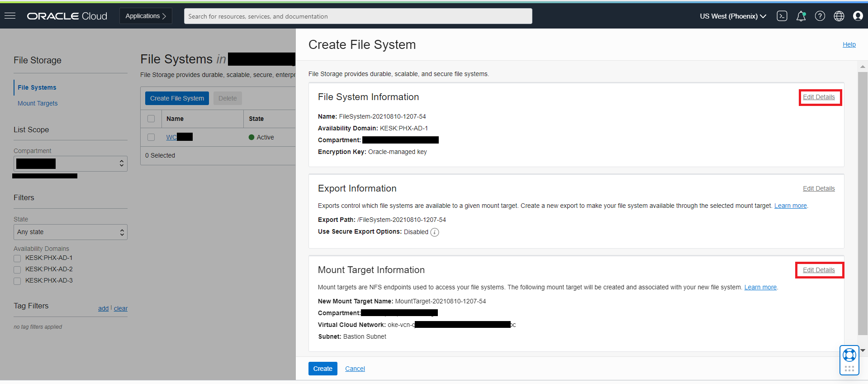
Task: Select File Systems in sidebar
Action: [37, 87]
